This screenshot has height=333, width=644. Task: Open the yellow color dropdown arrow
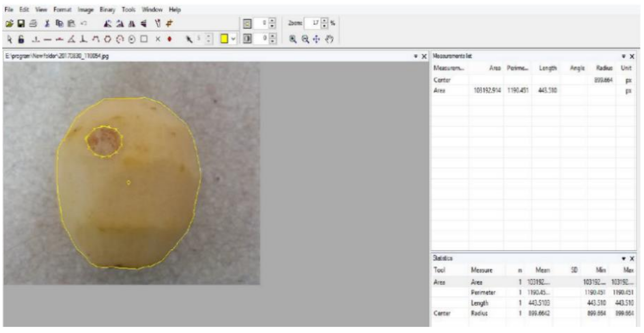(x=233, y=39)
